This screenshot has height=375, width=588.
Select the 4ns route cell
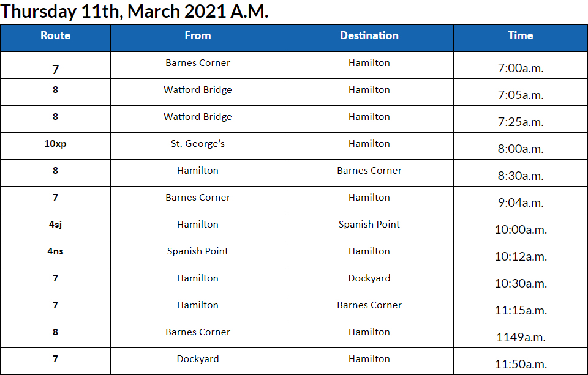pyautogui.click(x=55, y=251)
